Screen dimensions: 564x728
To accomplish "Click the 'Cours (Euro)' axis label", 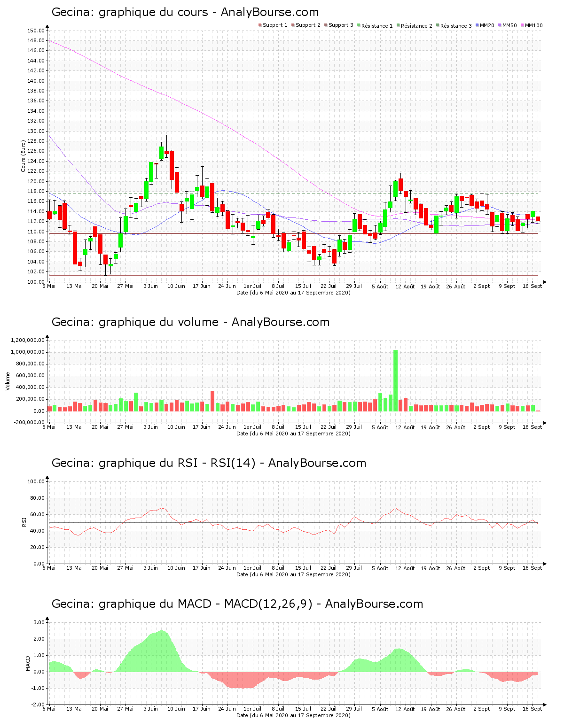I will [x=23, y=156].
